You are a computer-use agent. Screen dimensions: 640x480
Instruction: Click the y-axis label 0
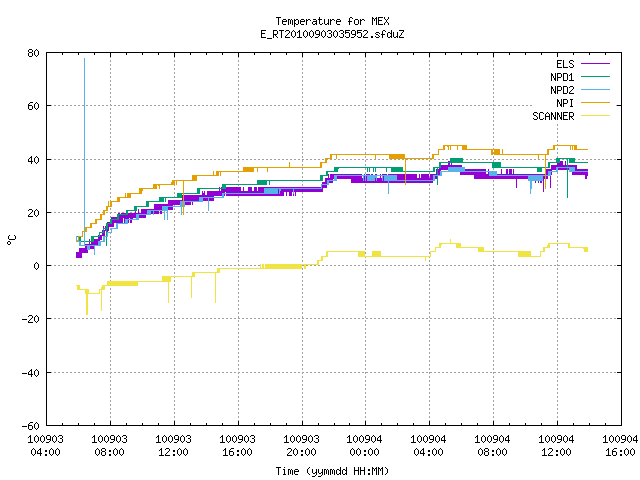pos(36,267)
